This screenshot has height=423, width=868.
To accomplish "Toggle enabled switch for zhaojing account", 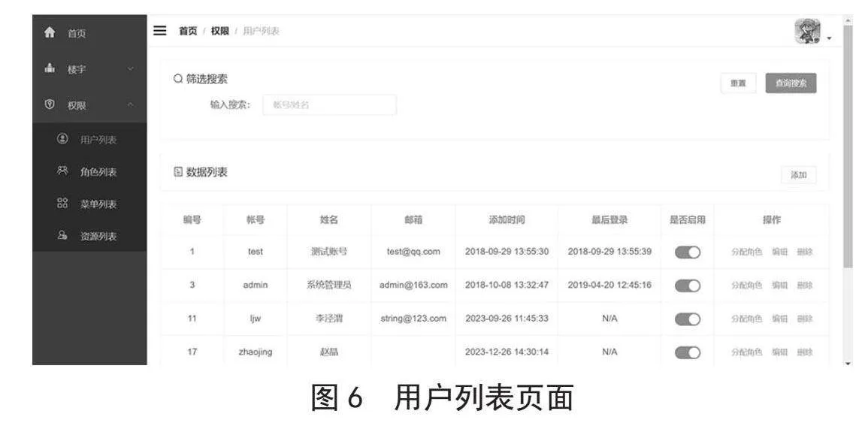I will coord(688,352).
